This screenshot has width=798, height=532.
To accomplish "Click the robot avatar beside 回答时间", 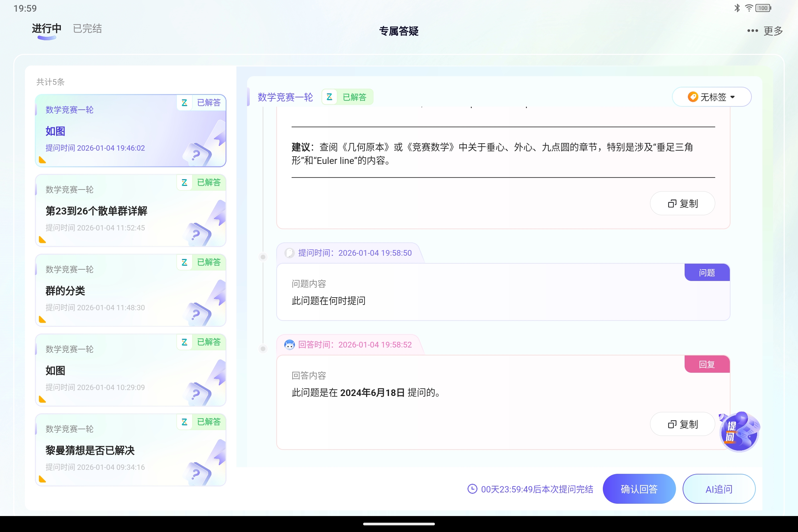I will click(289, 344).
